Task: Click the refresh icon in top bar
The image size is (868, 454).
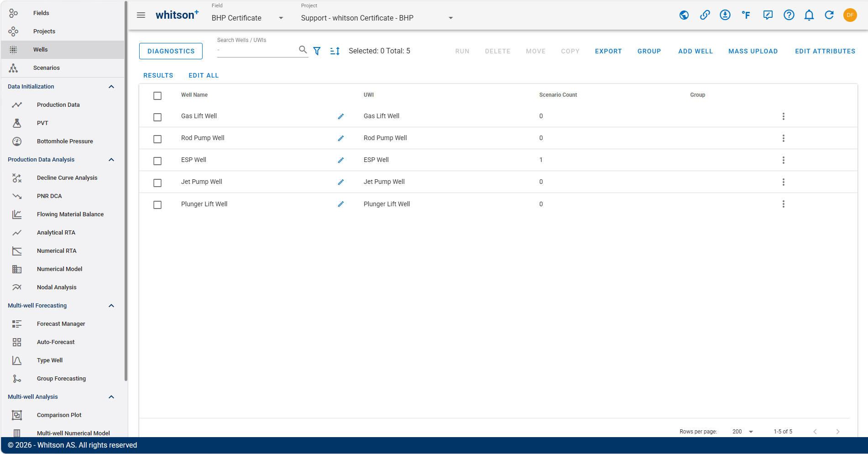Action: point(829,15)
